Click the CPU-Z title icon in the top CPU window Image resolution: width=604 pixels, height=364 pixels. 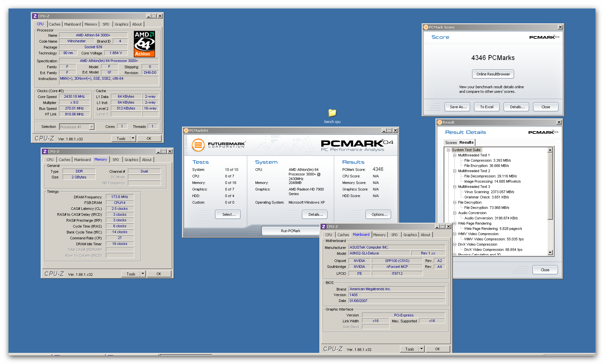pyautogui.click(x=35, y=16)
